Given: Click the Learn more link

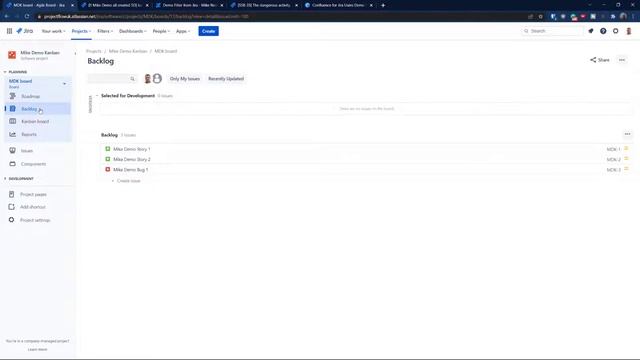Looking at the screenshot, I should coord(38,349).
